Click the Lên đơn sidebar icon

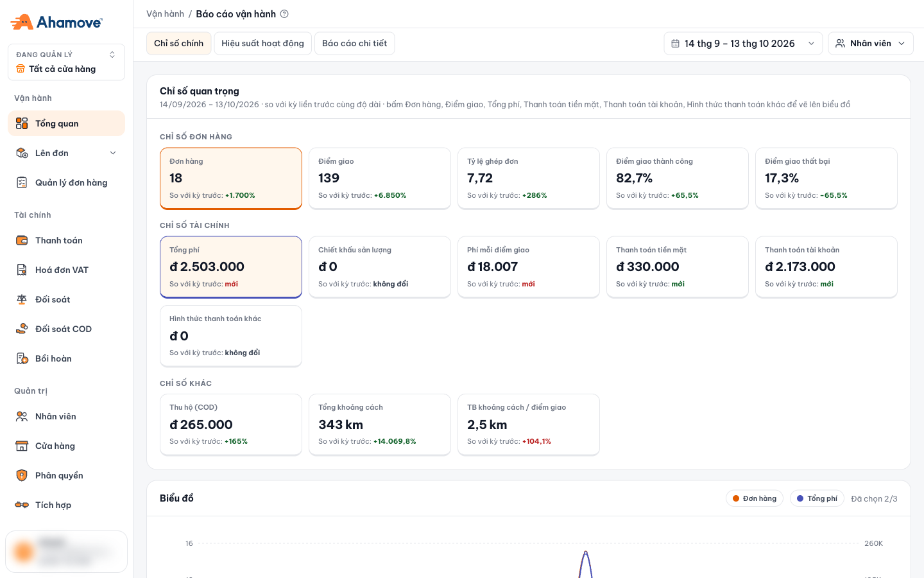point(22,153)
